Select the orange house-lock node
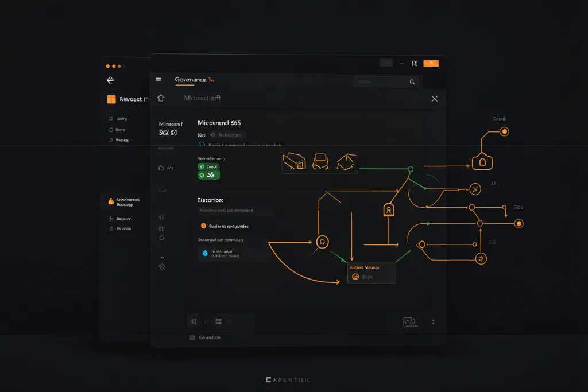Screen dimensions: 588x392 [x=482, y=161]
